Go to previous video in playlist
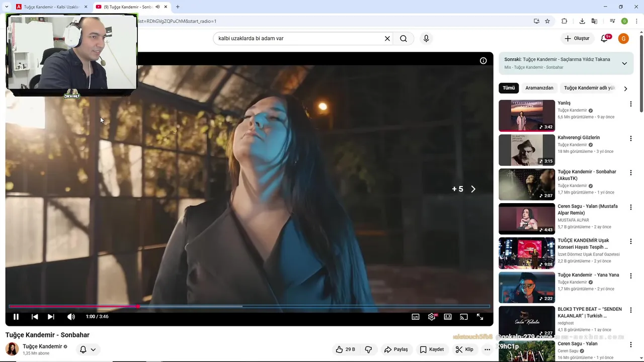Image resolution: width=644 pixels, height=362 pixels. click(x=35, y=317)
